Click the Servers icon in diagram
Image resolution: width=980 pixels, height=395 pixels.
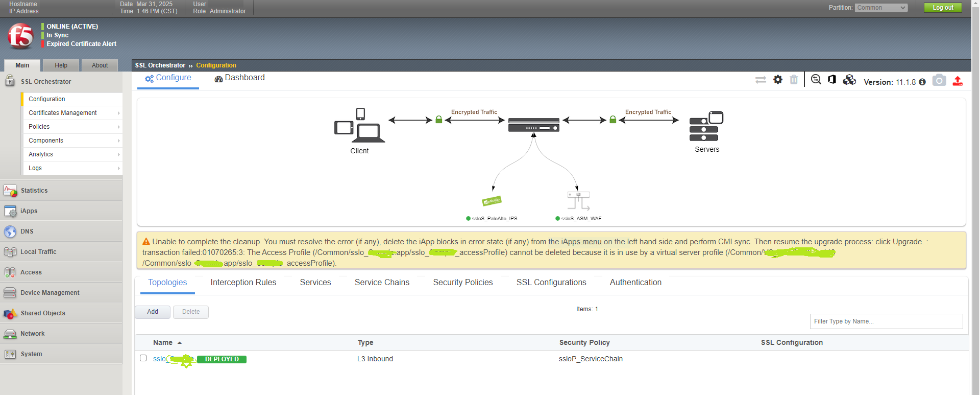(706, 126)
